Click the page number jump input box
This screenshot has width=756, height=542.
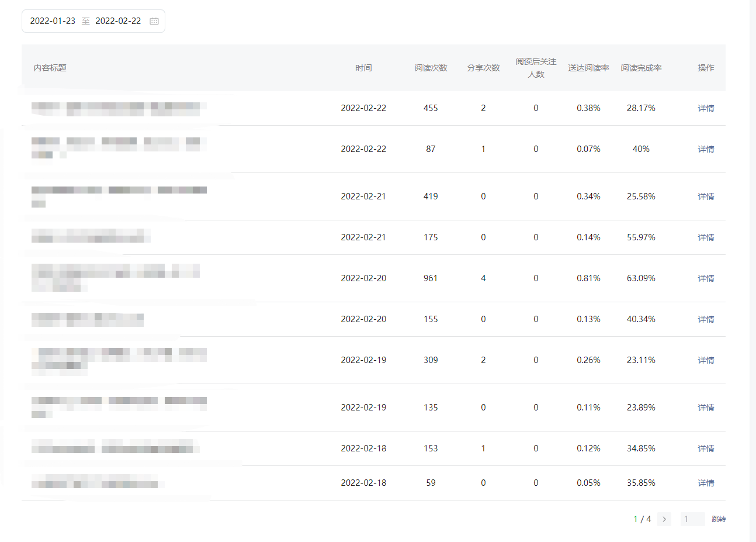(692, 519)
